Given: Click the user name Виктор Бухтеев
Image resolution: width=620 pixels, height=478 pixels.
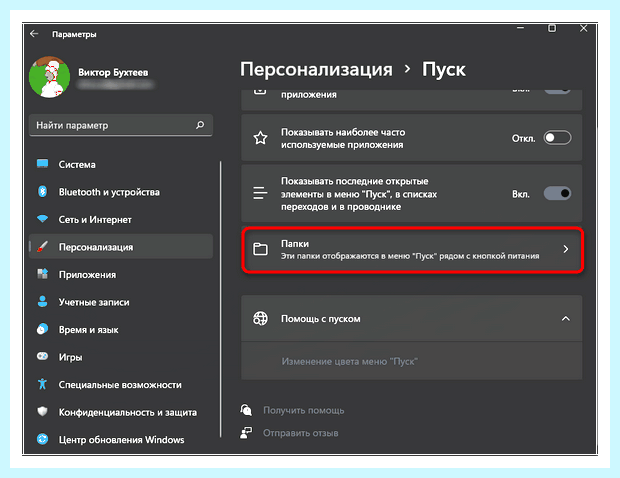Looking at the screenshot, I should [x=113, y=72].
